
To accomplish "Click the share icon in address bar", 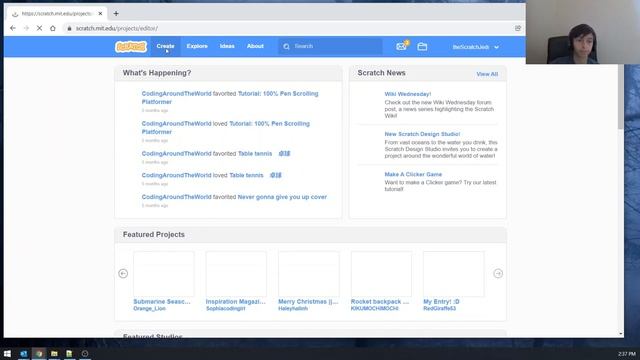I will click(518, 28).
